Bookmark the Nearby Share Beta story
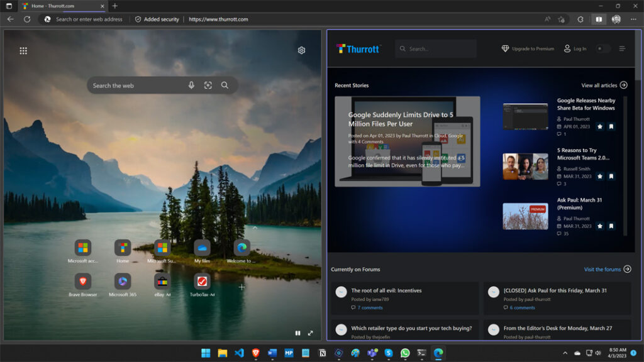The image size is (644, 362). point(611,126)
